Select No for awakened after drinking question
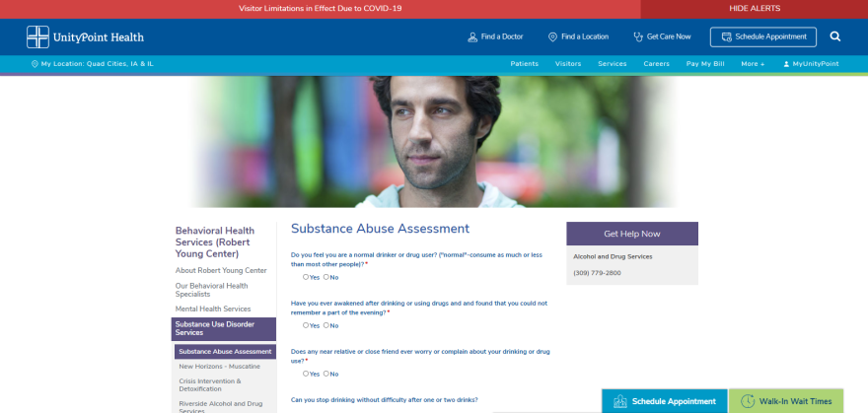The height and width of the screenshot is (413, 868). click(326, 325)
